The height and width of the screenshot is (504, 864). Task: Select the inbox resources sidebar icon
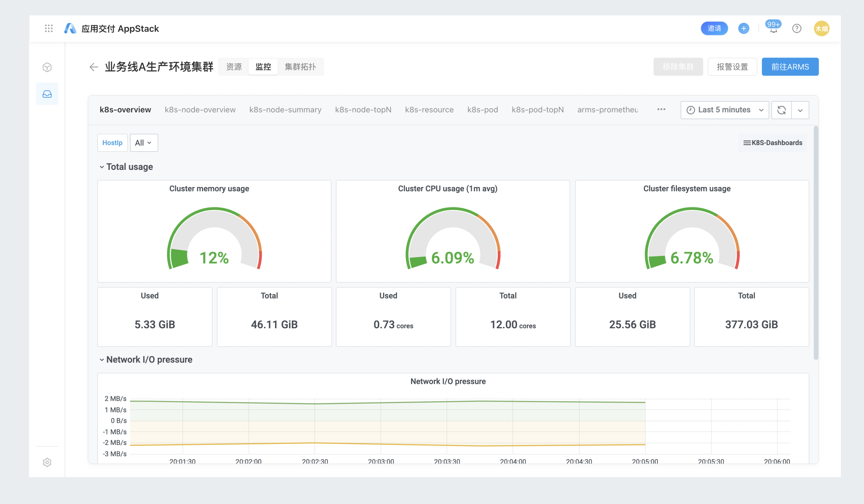click(47, 94)
